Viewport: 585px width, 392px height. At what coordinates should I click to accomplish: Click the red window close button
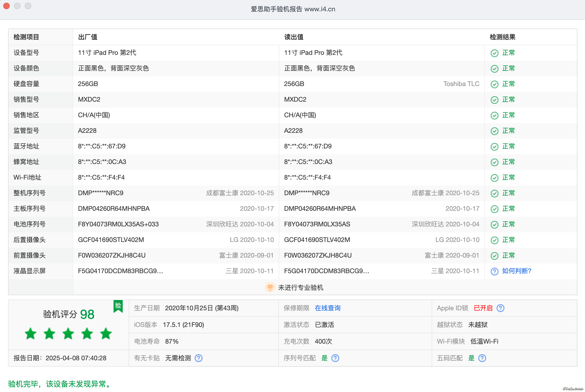[7, 6]
